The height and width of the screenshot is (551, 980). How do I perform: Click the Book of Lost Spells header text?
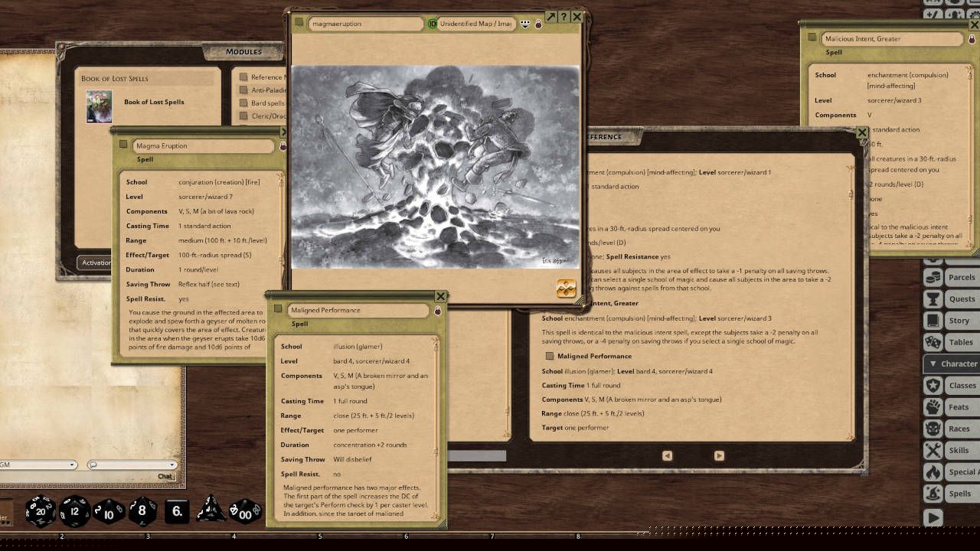coord(115,78)
